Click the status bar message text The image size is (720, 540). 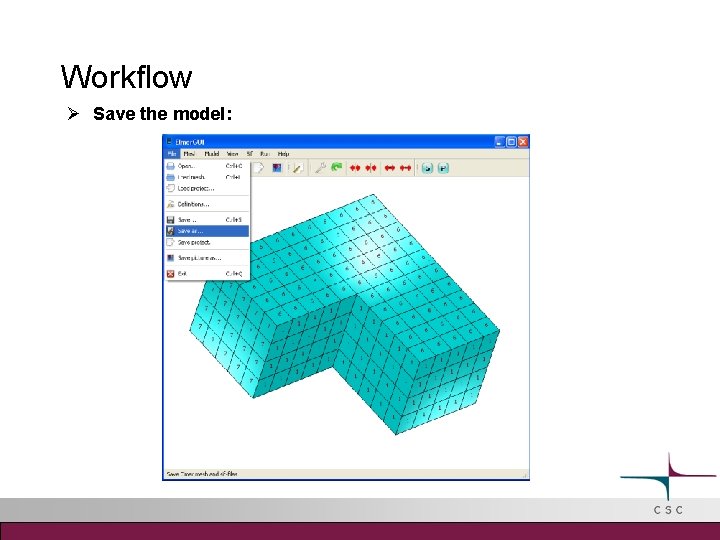[202, 474]
